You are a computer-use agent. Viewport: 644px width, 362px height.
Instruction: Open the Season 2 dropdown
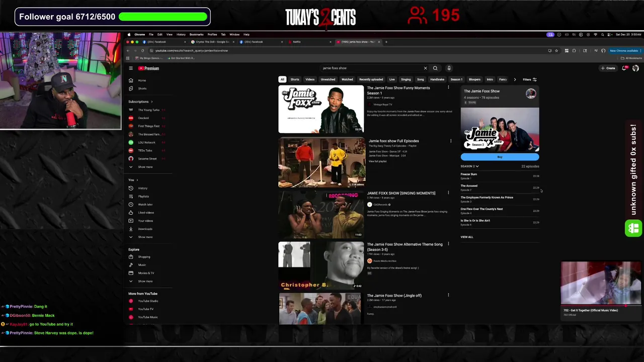click(x=469, y=166)
